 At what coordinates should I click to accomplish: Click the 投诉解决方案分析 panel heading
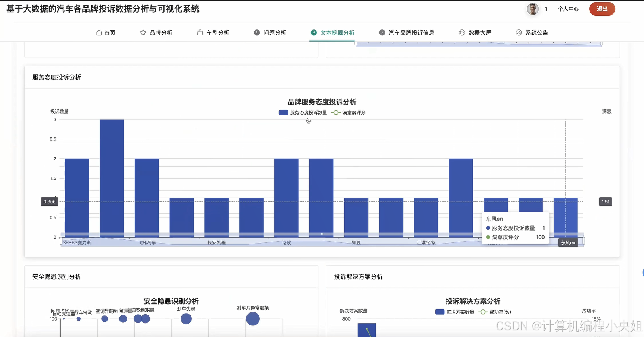pyautogui.click(x=358, y=277)
